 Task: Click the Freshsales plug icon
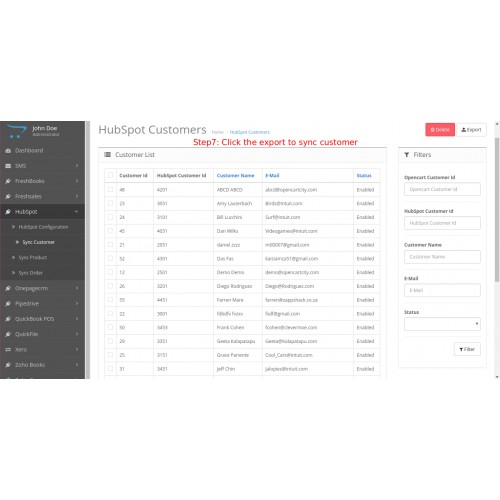(8, 196)
